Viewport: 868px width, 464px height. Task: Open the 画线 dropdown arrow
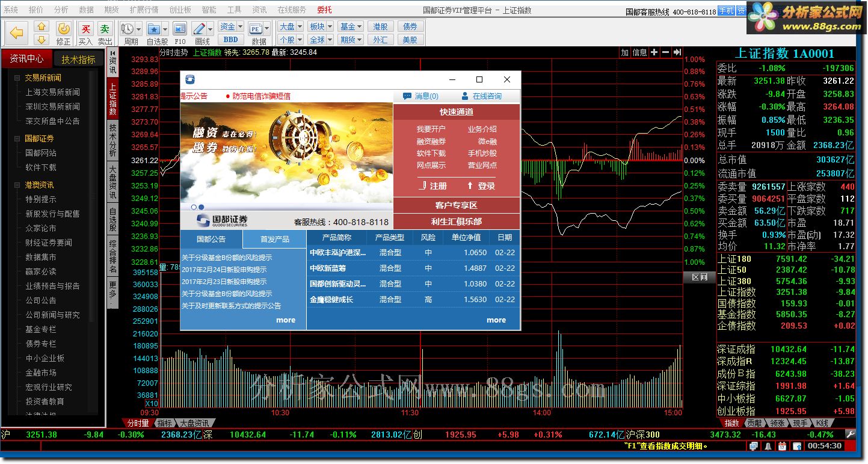click(210, 29)
